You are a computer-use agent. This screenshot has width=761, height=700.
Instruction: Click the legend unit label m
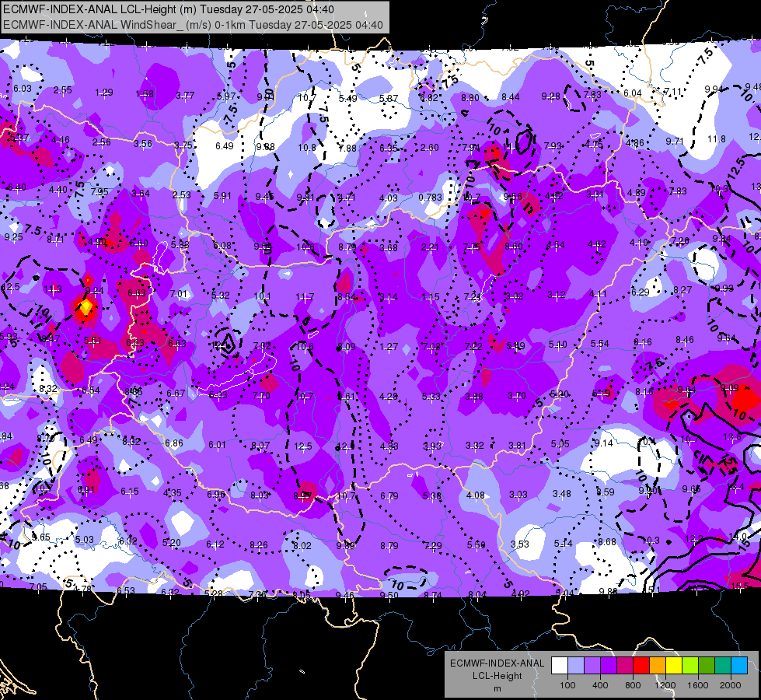point(497,688)
